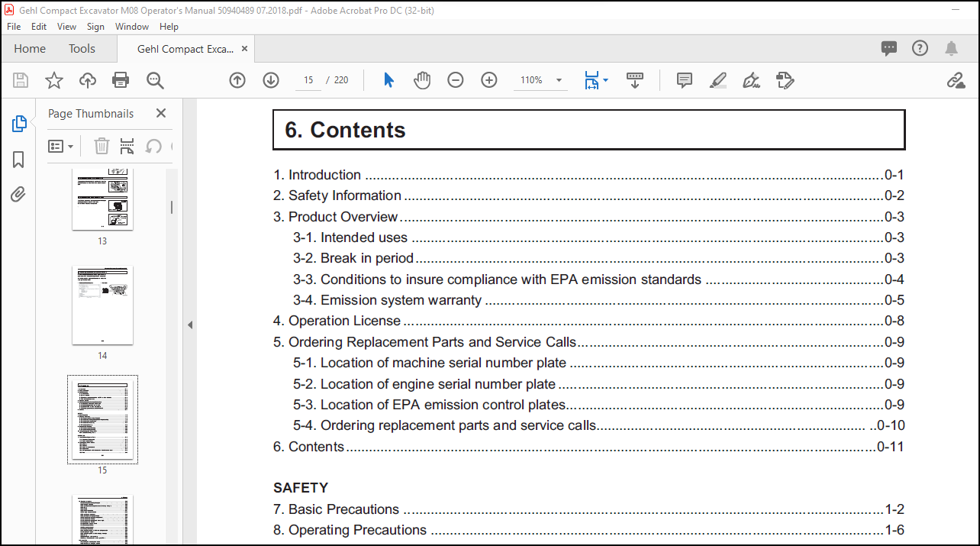The image size is (980, 546).
Task: Open the Window menu
Action: 132,26
